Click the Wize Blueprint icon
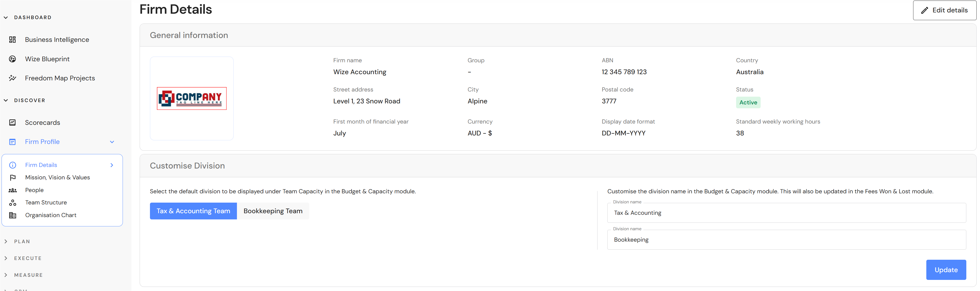980x291 pixels. pos(13,59)
